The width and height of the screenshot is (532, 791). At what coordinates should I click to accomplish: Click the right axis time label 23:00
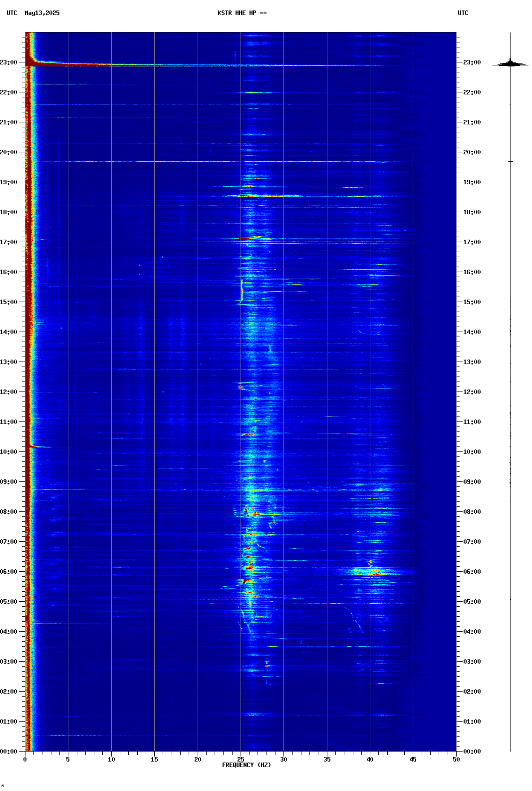click(x=472, y=62)
